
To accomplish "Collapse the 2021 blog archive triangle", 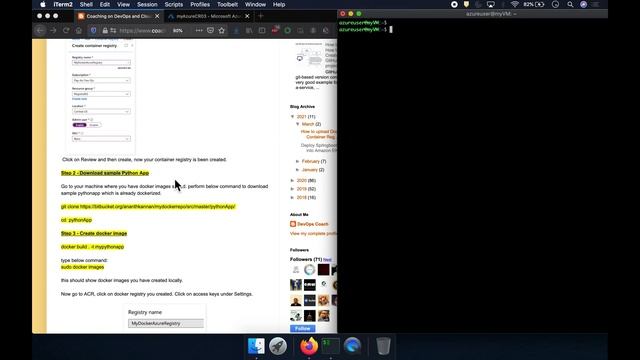I will 293,117.
